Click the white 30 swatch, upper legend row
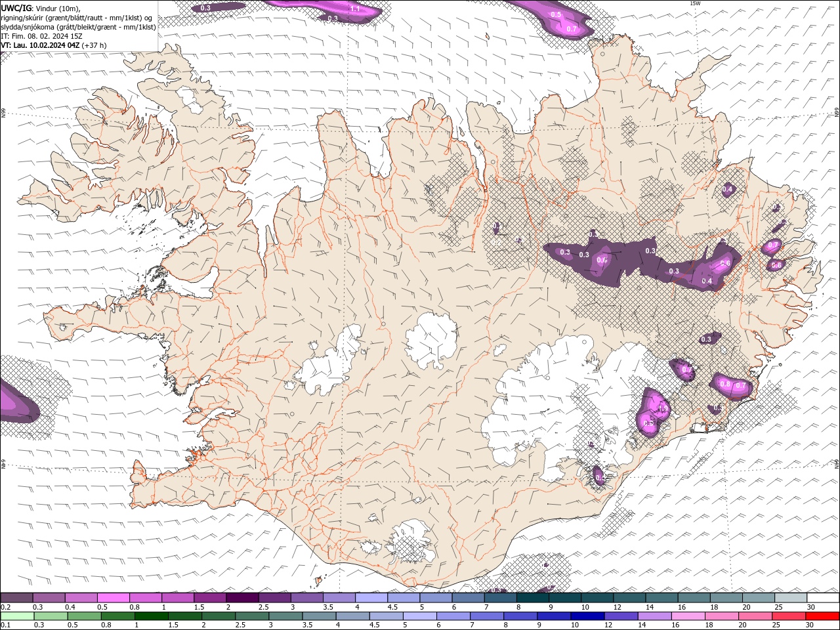The image size is (840, 630). click(823, 597)
